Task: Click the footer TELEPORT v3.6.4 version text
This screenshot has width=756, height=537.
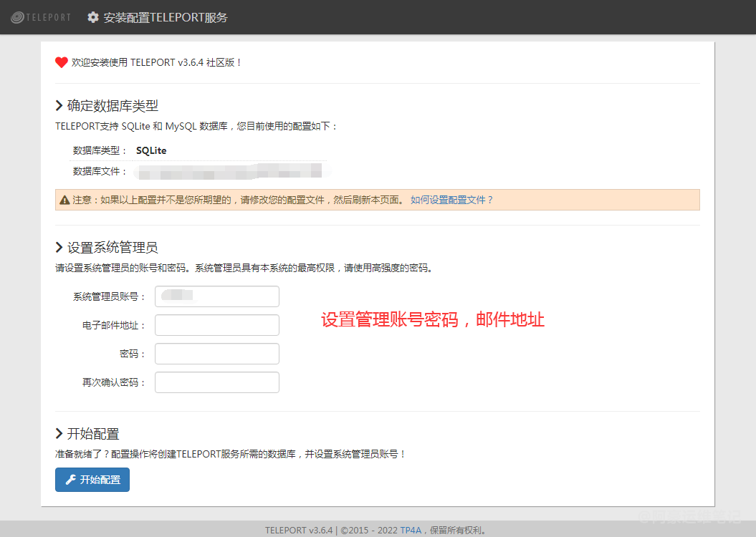Action: 299,531
